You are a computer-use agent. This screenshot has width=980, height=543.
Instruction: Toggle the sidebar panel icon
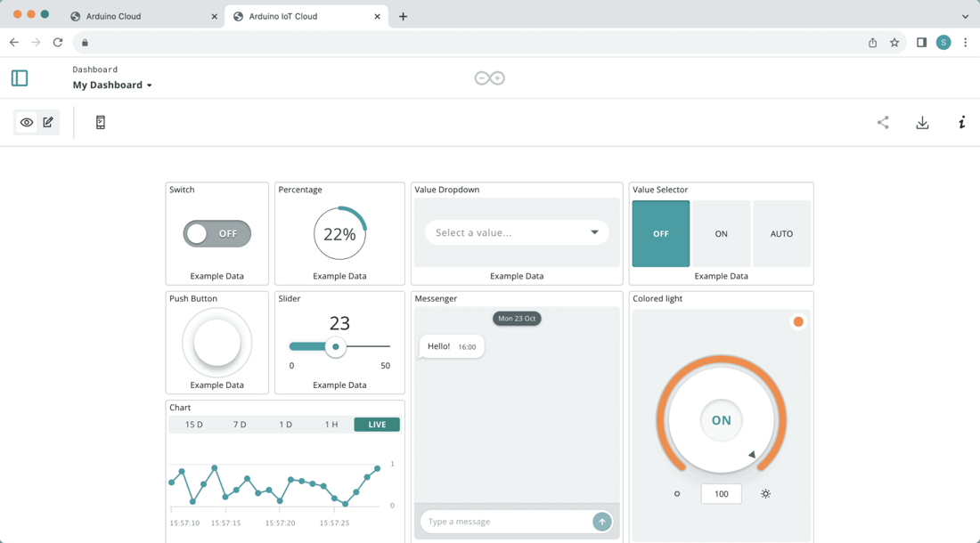(20, 78)
